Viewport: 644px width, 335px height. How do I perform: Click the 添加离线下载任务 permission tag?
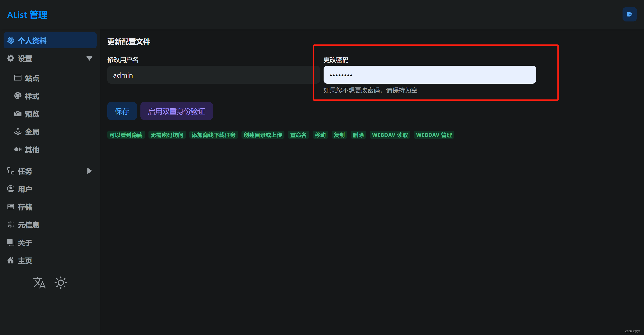click(x=214, y=135)
